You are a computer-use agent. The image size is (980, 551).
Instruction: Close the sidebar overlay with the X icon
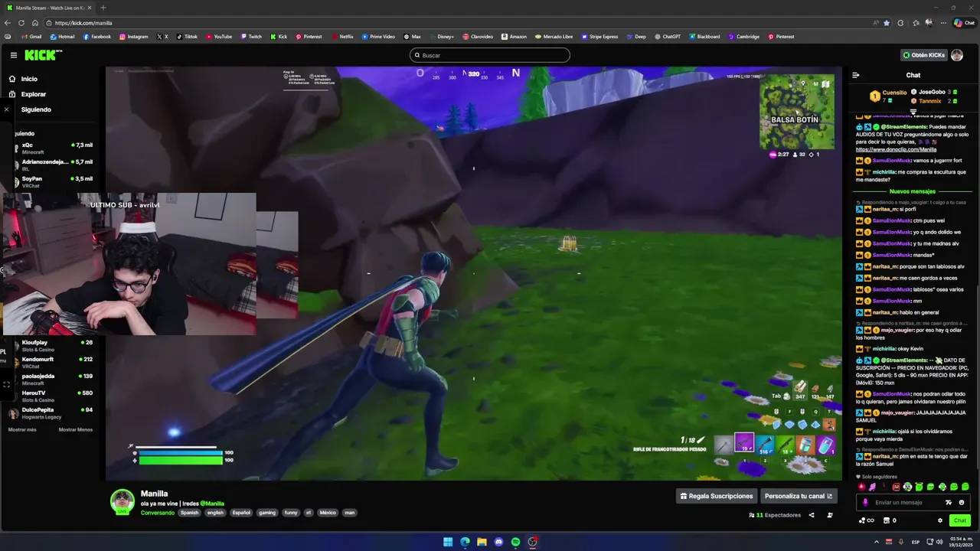pos(7,109)
